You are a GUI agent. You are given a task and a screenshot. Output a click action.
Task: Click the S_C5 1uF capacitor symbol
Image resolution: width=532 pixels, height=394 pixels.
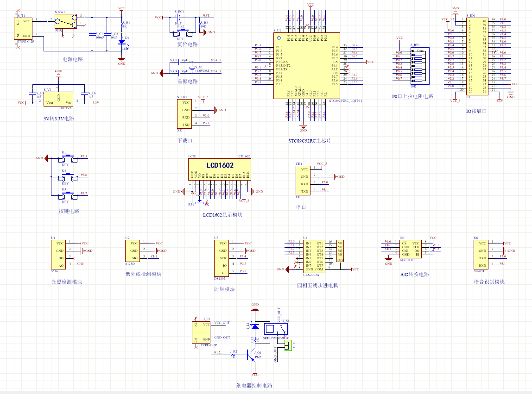(32, 93)
